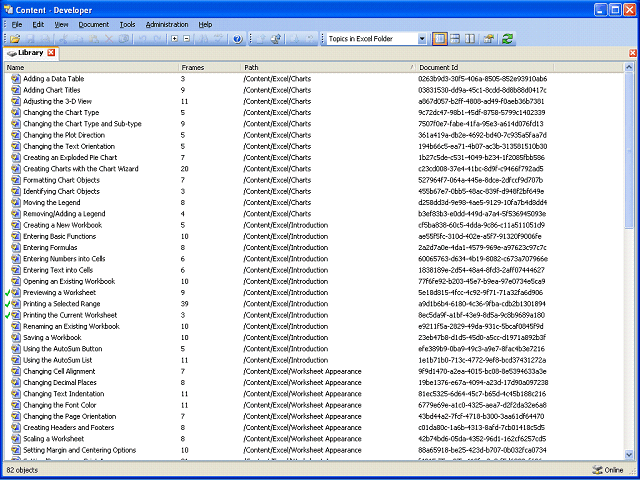This screenshot has height=480, width=640.
Task: Open the Administration menu
Action: pyautogui.click(x=167, y=24)
